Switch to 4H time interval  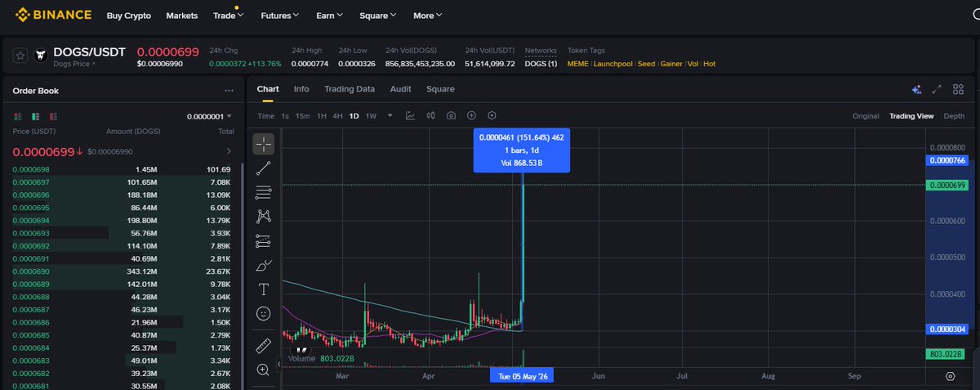[338, 116]
